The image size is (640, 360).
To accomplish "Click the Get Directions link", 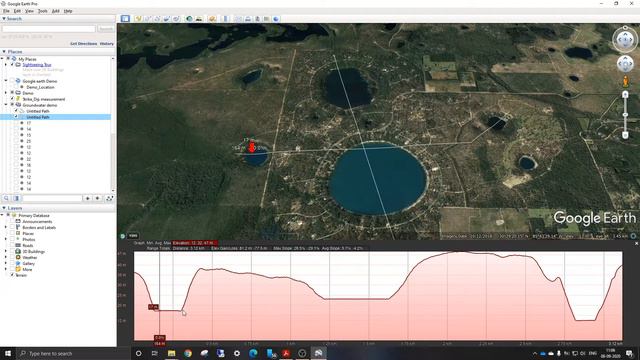I will (x=84, y=44).
